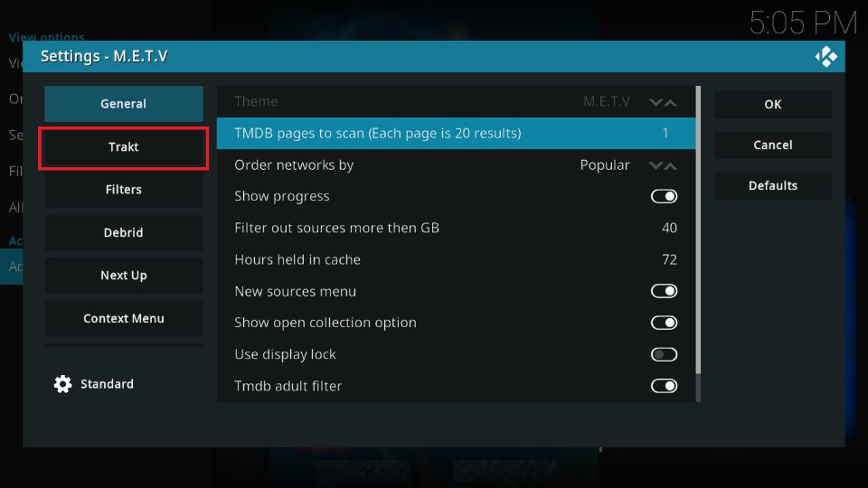Screen dimensions: 868x488
Task: Reset settings with Defaults button
Action: [x=773, y=186]
